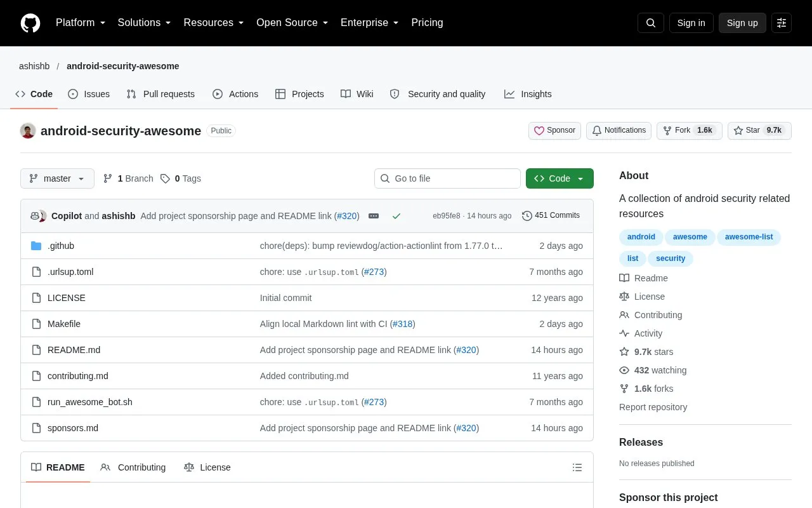Open the 1 Branch link
The width and height of the screenshot is (812, 508).
(128, 178)
